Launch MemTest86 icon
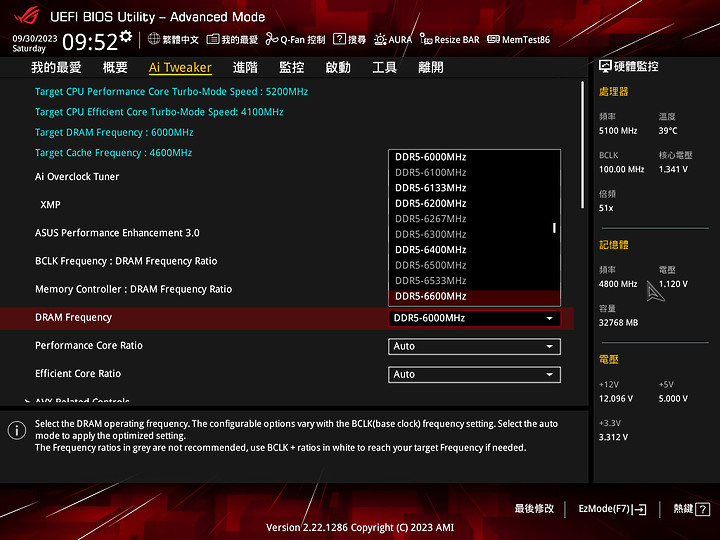Image resolution: width=720 pixels, height=540 pixels. tap(493, 39)
